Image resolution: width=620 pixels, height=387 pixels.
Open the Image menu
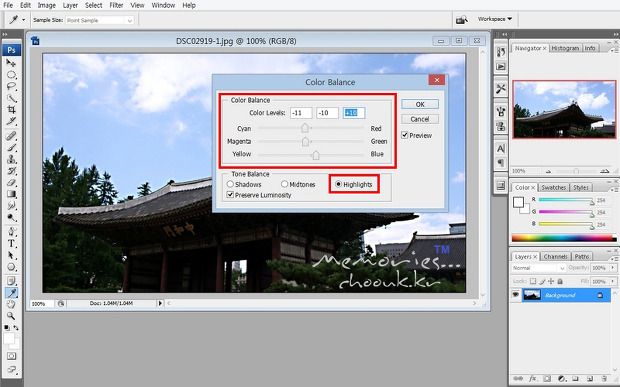46,5
